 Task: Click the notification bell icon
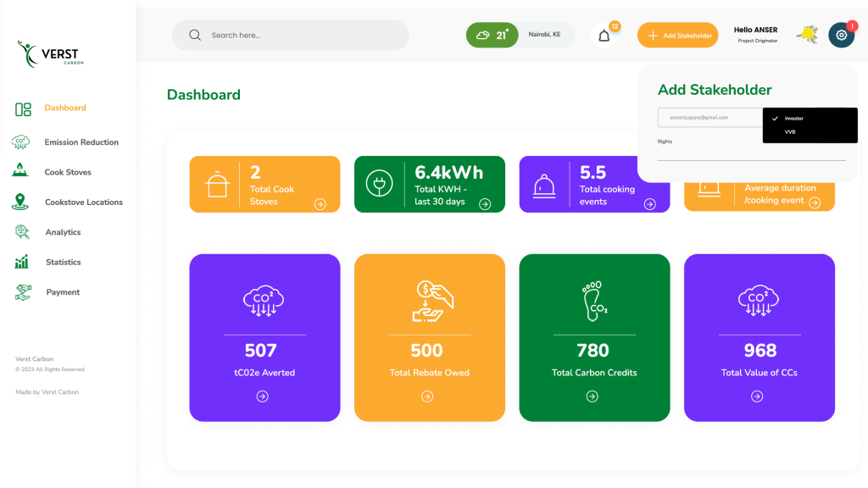pos(604,36)
